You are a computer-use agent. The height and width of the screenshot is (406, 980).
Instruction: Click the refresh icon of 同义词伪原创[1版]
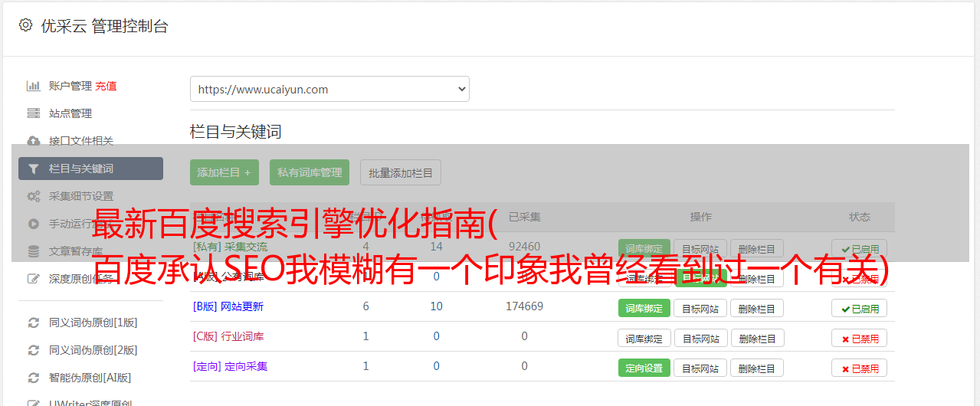pos(33,323)
